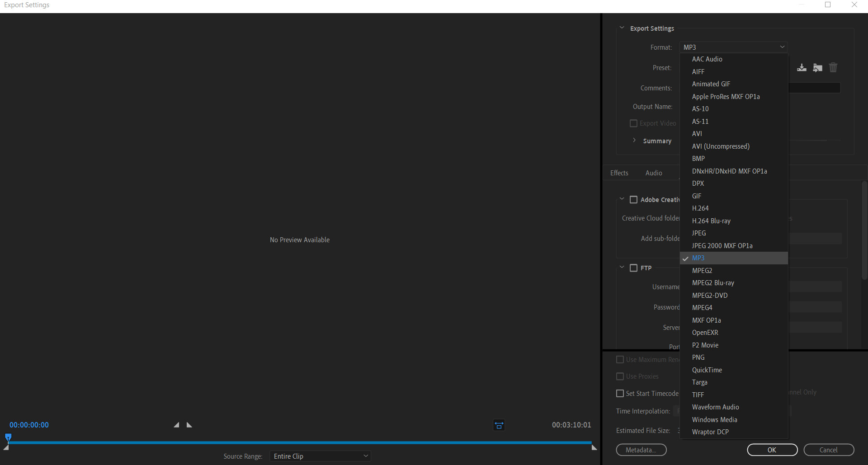Image resolution: width=868 pixels, height=465 pixels.
Task: Click the blue preview timeline bar
Action: (x=298, y=442)
